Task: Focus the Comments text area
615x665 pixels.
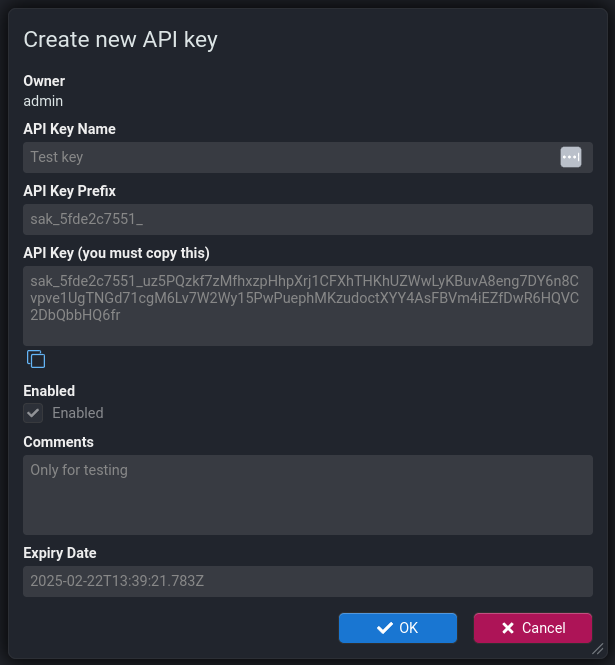Action: pyautogui.click(x=308, y=494)
